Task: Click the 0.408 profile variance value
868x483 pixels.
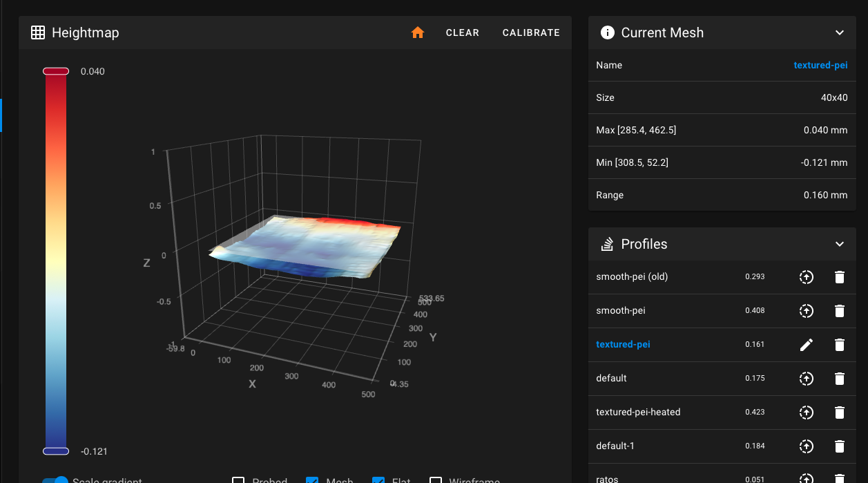Action: tap(755, 310)
